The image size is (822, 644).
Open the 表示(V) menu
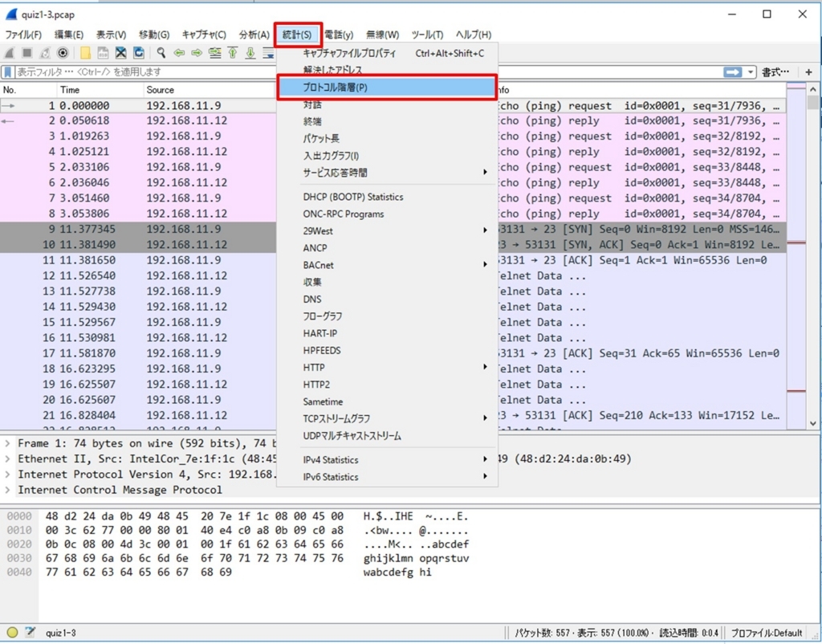[x=111, y=35]
